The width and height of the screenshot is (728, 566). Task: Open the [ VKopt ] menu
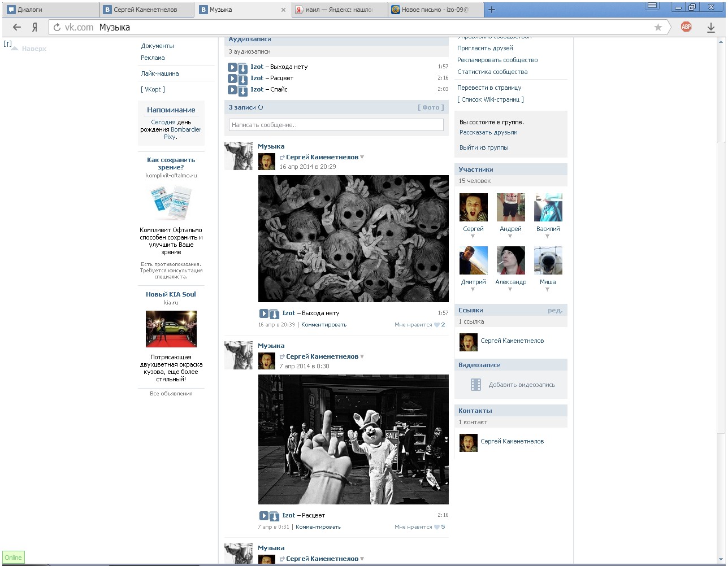tap(153, 89)
